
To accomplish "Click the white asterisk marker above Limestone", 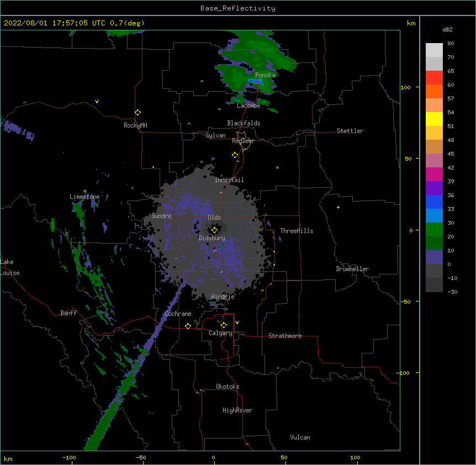I will click(x=84, y=191).
